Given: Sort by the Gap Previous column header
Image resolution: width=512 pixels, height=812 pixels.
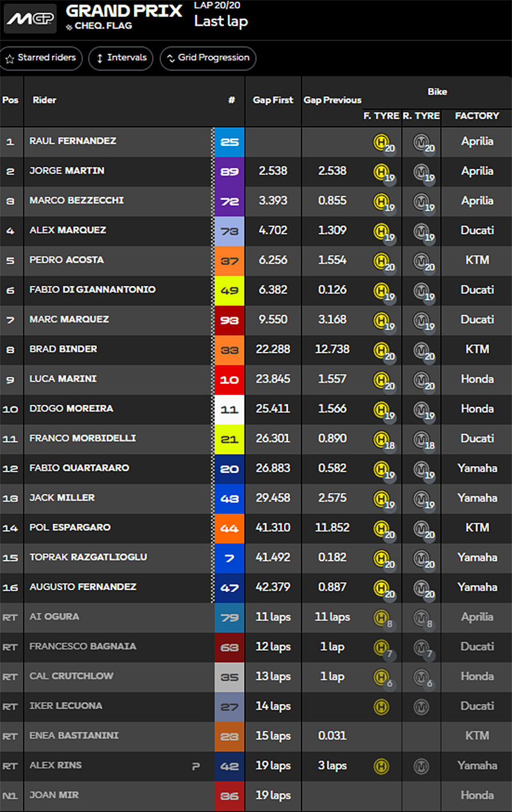Looking at the screenshot, I should (x=332, y=100).
